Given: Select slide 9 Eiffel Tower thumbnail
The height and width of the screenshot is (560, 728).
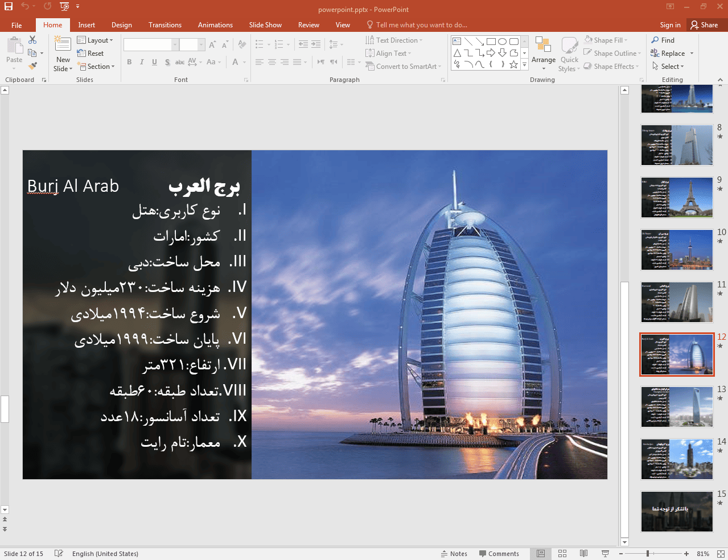Looking at the screenshot, I should click(677, 197).
